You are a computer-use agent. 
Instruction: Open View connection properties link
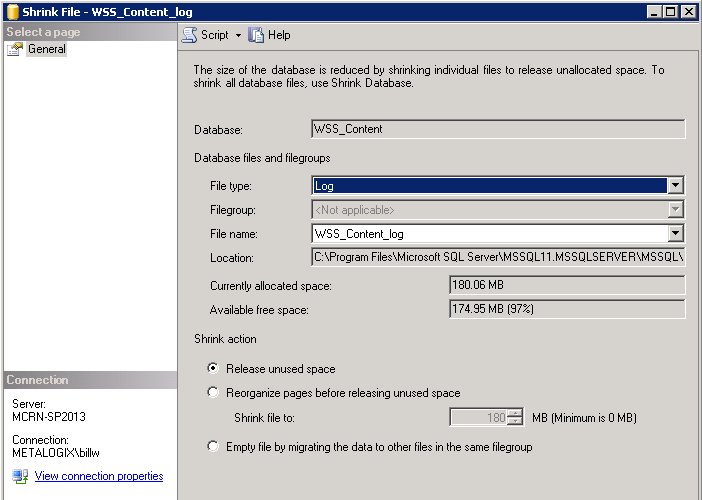pyautogui.click(x=99, y=476)
